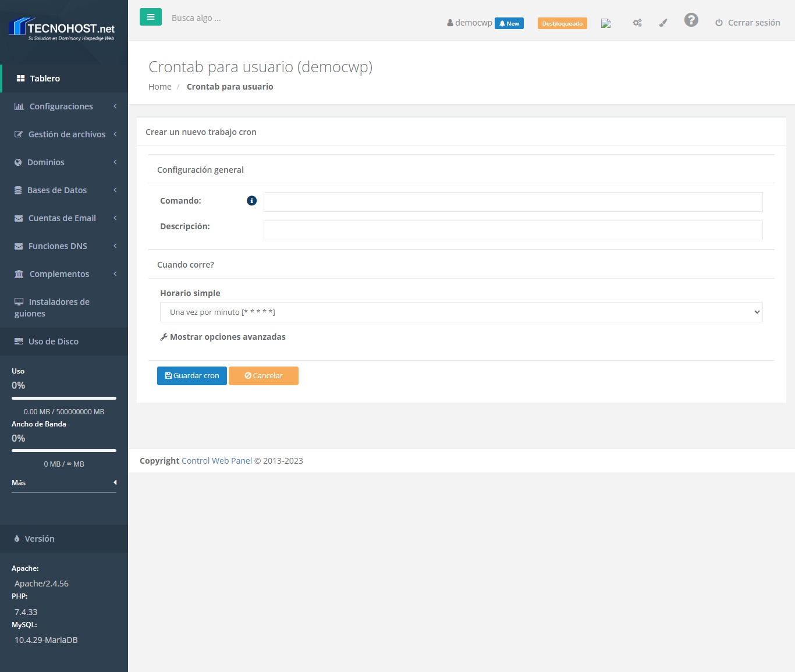Image resolution: width=795 pixels, height=672 pixels.
Task: Click the Desbloqueado status badge
Action: coord(562,23)
